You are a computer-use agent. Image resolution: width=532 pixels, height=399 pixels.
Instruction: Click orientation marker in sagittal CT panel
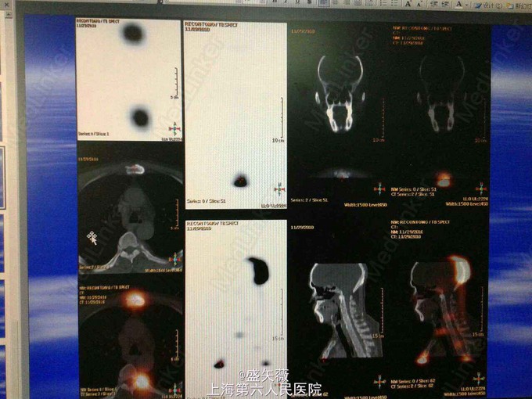click(x=379, y=381)
